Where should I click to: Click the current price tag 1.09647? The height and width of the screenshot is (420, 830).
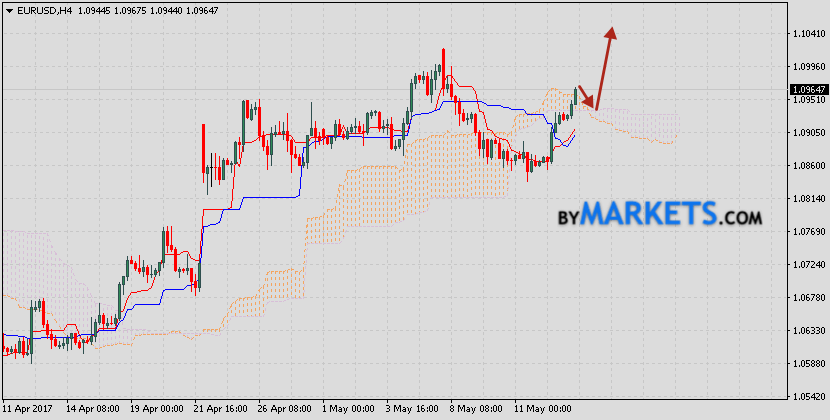pyautogui.click(x=804, y=89)
